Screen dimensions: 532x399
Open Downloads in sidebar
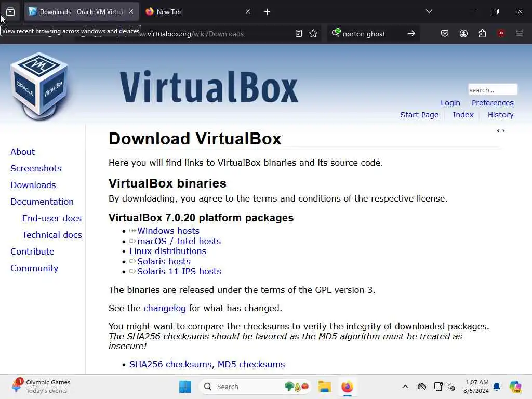point(33,185)
